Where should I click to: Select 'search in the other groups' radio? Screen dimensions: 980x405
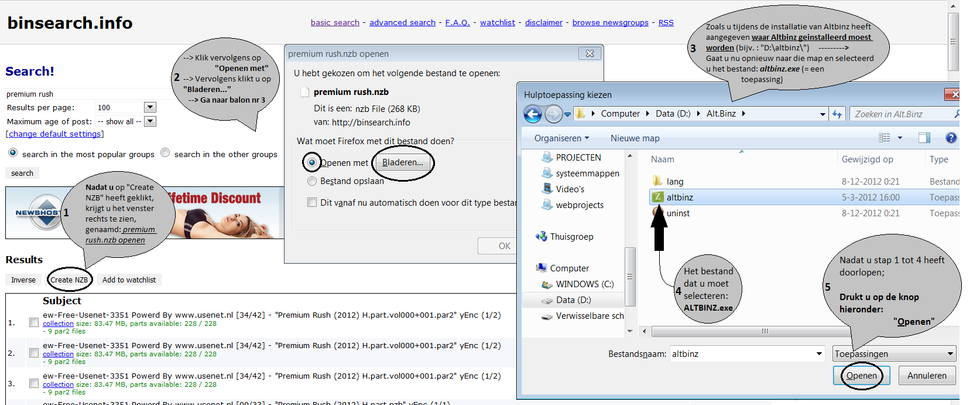[165, 152]
